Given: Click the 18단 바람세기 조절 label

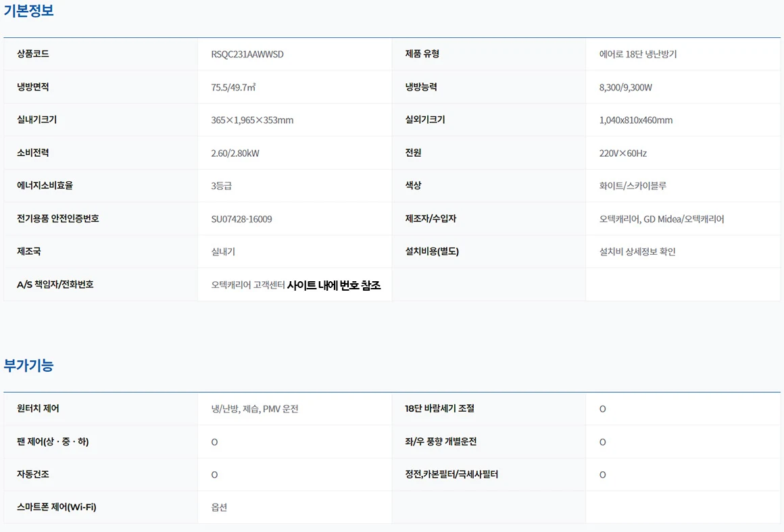Looking at the screenshot, I should 439,408.
